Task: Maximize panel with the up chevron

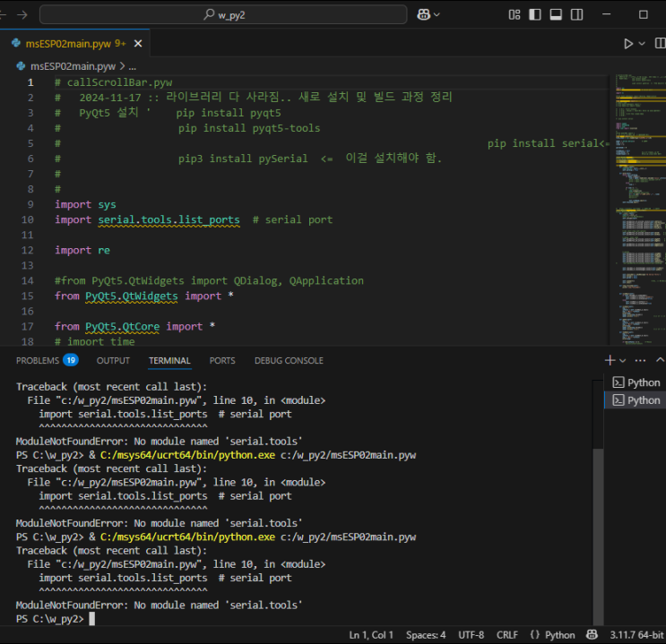Action: 659,360
